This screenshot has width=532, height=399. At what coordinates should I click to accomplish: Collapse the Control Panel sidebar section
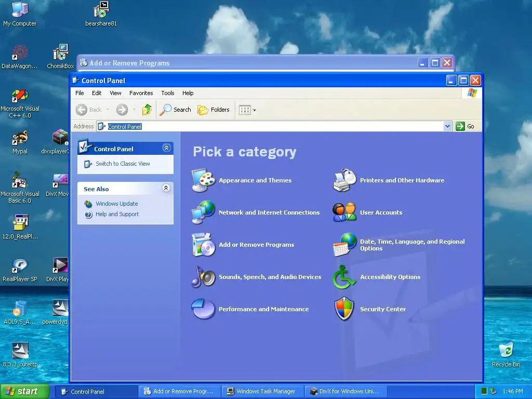(166, 148)
